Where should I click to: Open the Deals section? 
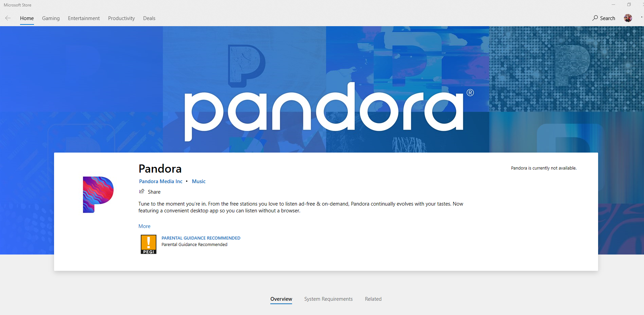pyautogui.click(x=149, y=18)
